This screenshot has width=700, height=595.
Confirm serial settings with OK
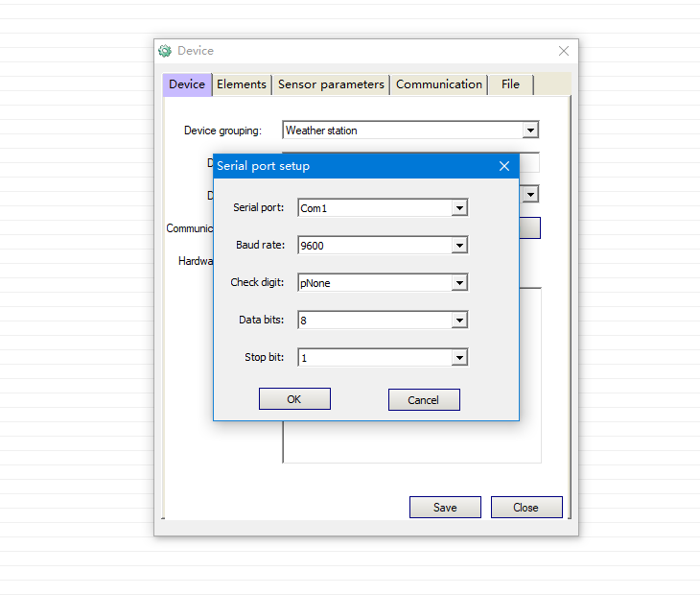294,399
